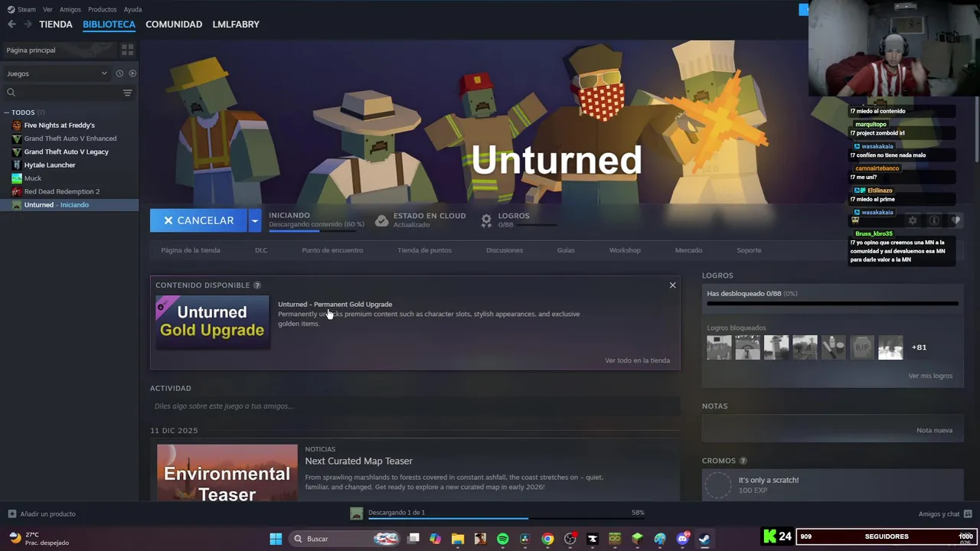
Task: Click the Logros gear icon
Action: [486, 220]
